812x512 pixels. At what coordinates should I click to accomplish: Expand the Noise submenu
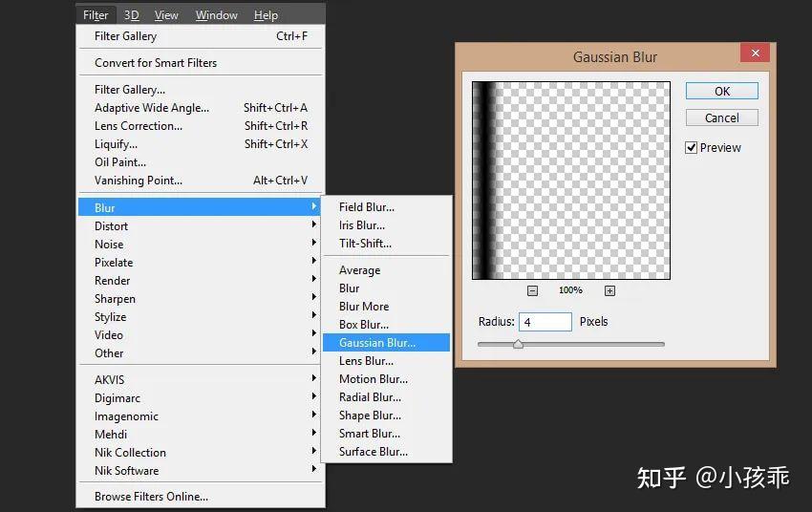point(201,244)
